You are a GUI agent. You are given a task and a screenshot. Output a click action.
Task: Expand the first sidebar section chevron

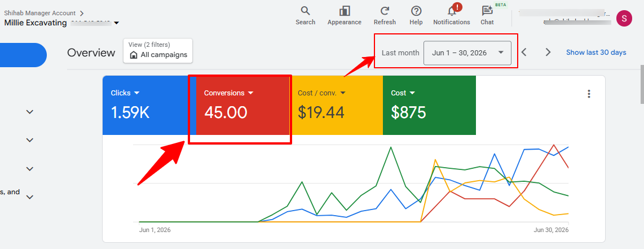pyautogui.click(x=29, y=112)
